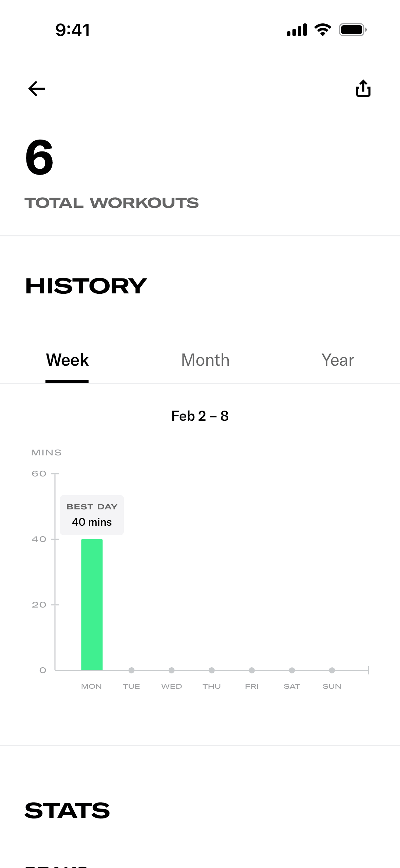Select the FRI data point

252,670
